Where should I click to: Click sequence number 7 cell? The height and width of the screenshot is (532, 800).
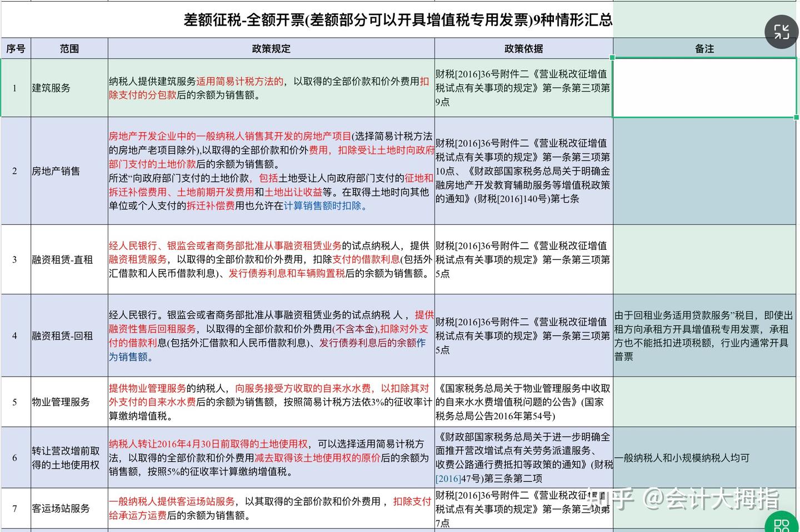pos(16,508)
